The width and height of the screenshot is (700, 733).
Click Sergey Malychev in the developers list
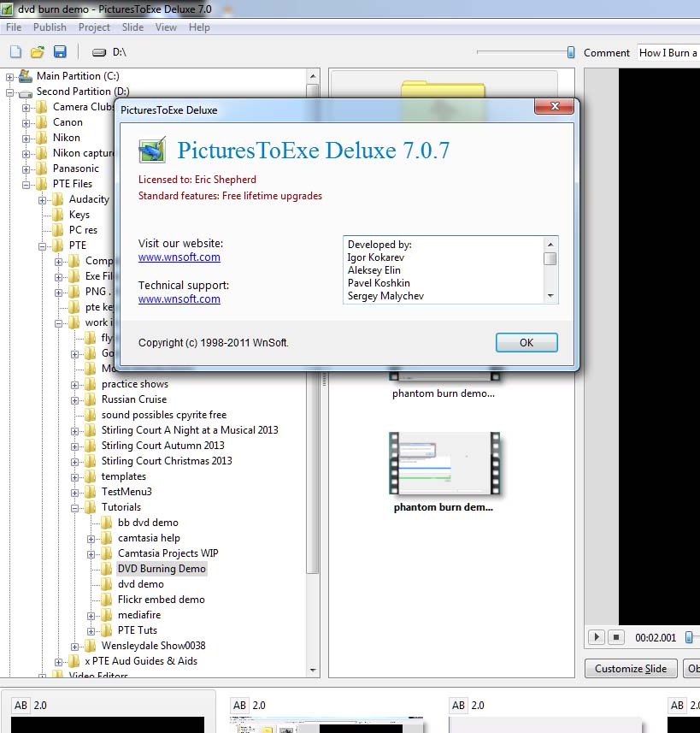coord(385,296)
